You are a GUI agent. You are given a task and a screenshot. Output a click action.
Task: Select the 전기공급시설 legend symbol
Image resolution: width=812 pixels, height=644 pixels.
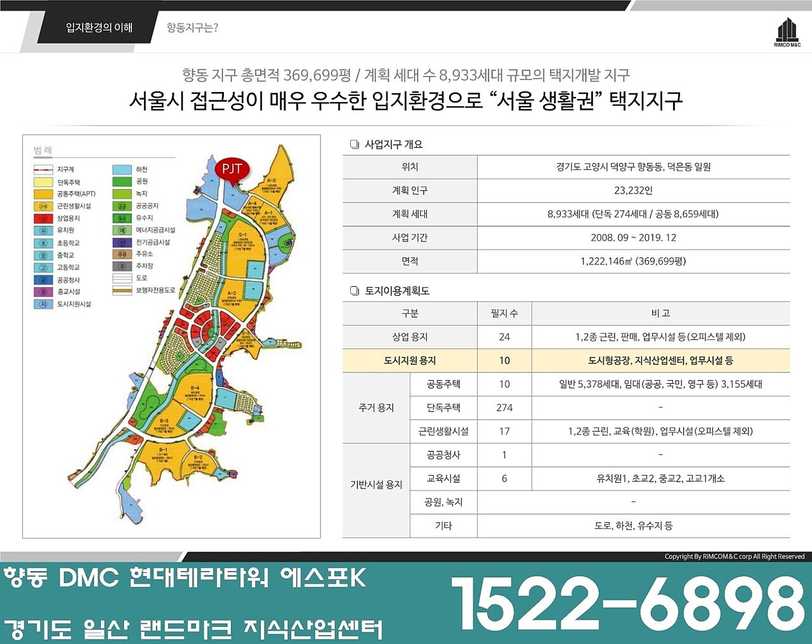[x=122, y=242]
